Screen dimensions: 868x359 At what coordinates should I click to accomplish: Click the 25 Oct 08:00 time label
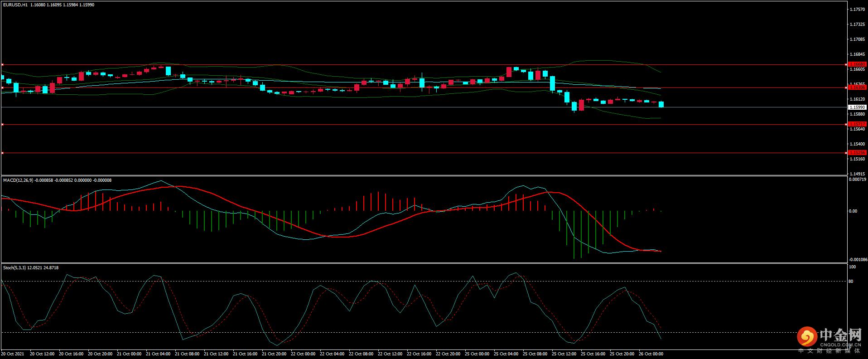point(535,354)
